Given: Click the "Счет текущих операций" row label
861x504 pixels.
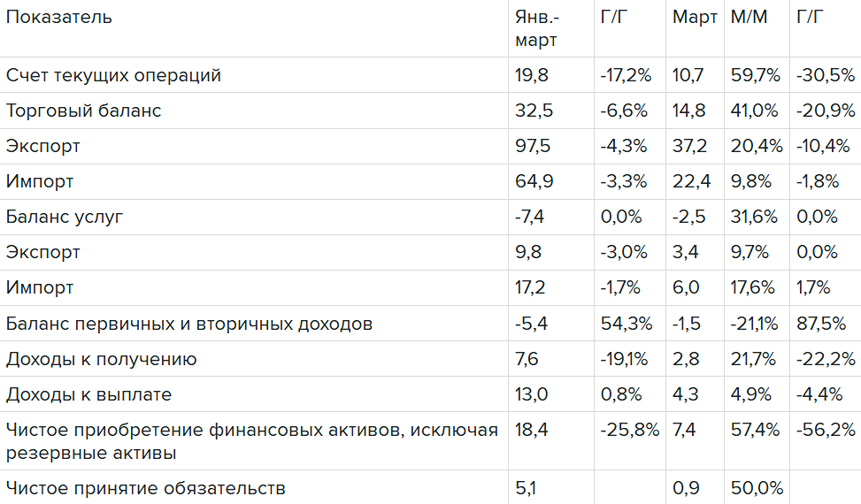Looking at the screenshot, I should (x=113, y=75).
